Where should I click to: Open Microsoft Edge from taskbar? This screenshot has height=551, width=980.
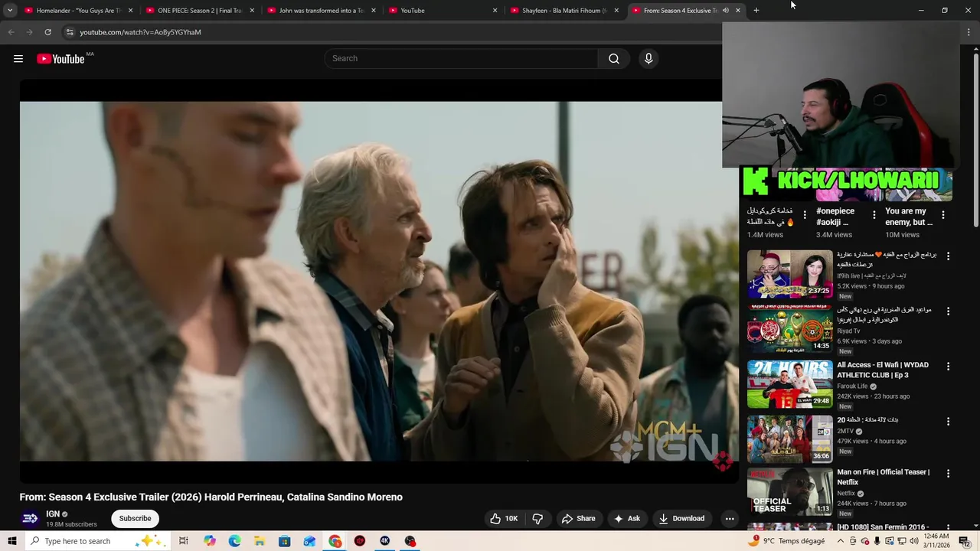click(234, 541)
